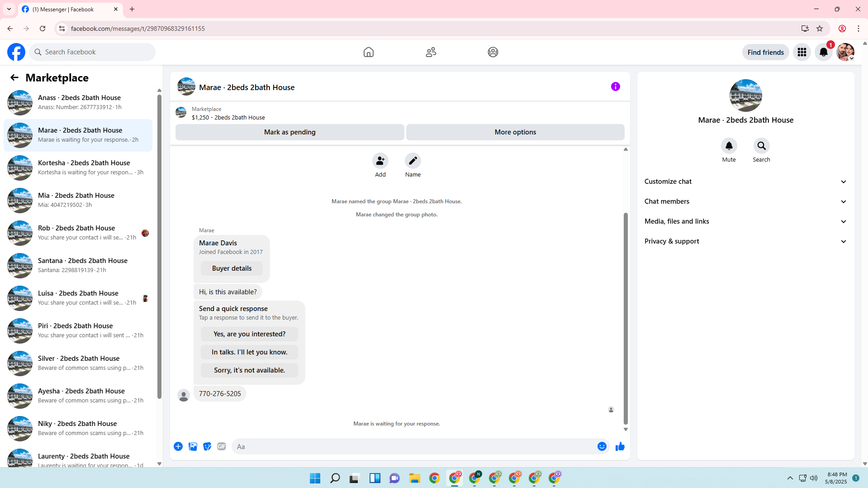Open Piri 2beds 2bath House conversation

click(x=78, y=331)
